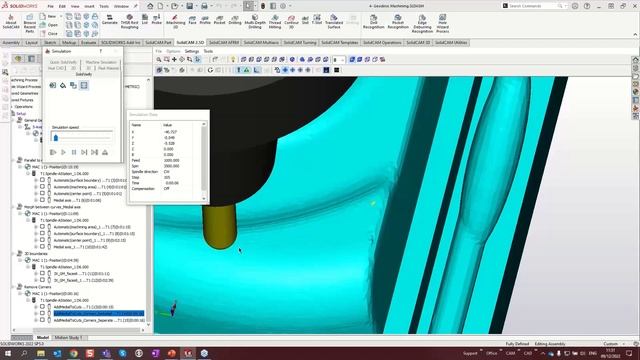Expand the Automatic(surface boundary) operation row
Screen dimensions: 640x360
tap(36, 180)
